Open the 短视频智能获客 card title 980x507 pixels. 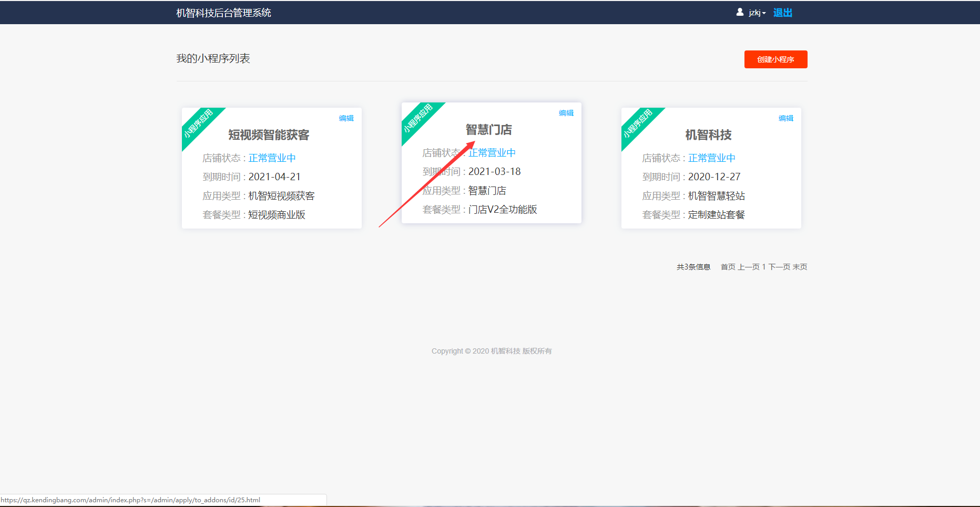269,135
